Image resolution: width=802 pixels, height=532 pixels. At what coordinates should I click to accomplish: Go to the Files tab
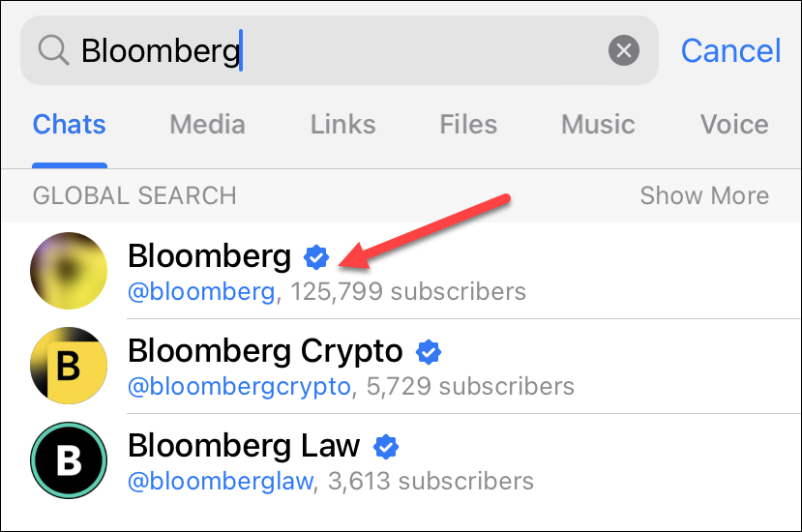(x=468, y=125)
